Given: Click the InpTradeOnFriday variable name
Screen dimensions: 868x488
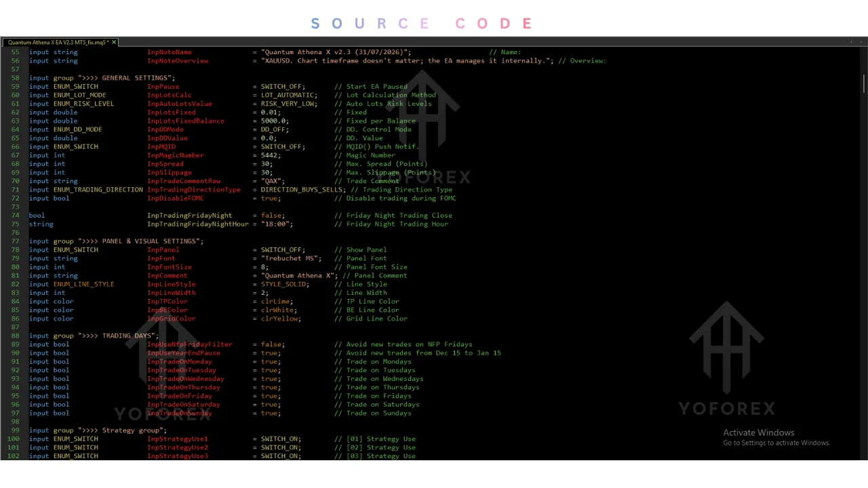Looking at the screenshot, I should click(x=180, y=396).
